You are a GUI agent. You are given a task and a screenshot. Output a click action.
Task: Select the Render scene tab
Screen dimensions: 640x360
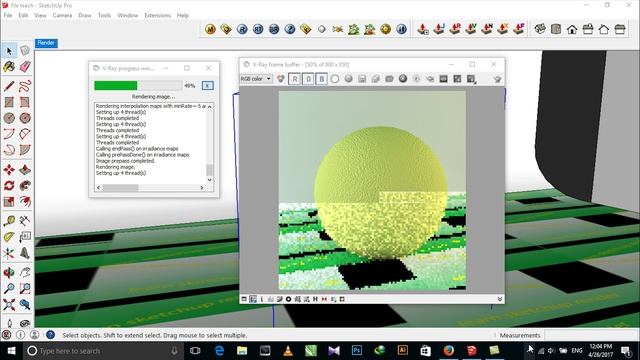pos(46,43)
